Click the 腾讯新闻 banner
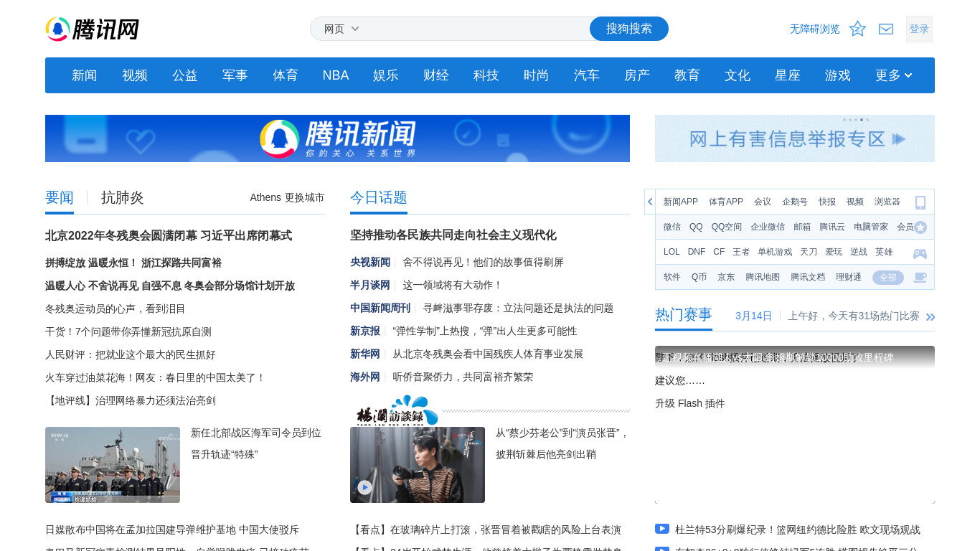 click(x=337, y=138)
